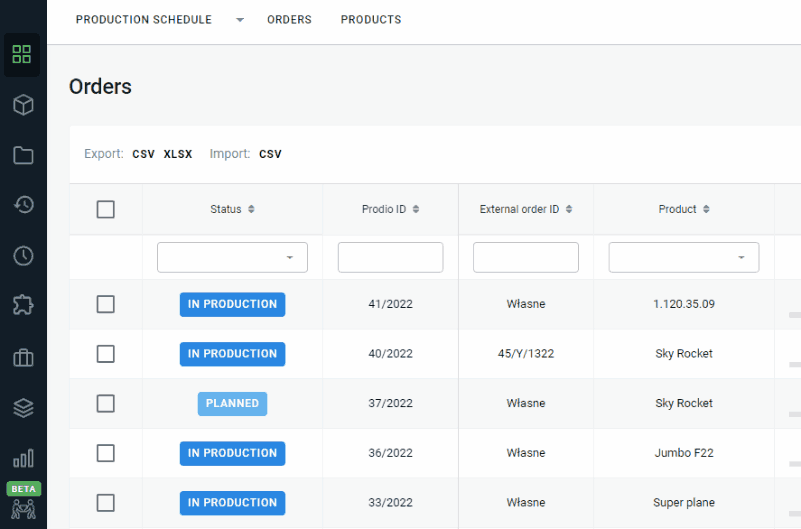This screenshot has height=529, width=801.
Task: Open the folder icon in sidebar
Action: pyautogui.click(x=23, y=155)
